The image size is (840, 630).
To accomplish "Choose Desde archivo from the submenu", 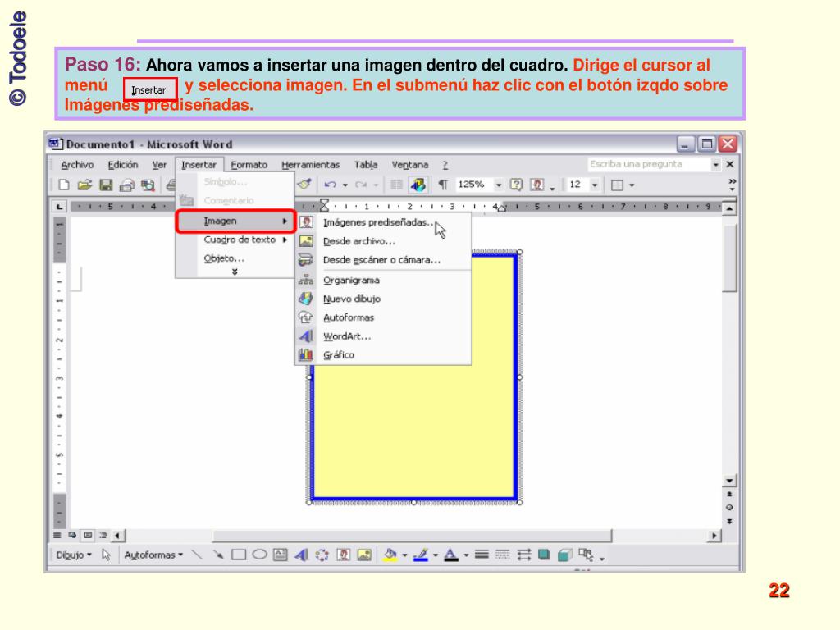I will 383,241.
